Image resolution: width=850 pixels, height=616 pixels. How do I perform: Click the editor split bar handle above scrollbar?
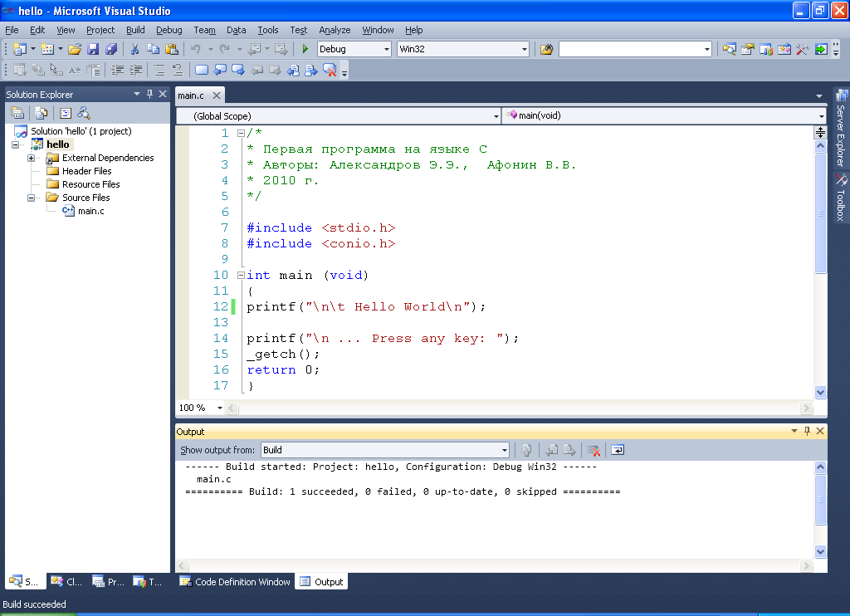click(x=820, y=132)
